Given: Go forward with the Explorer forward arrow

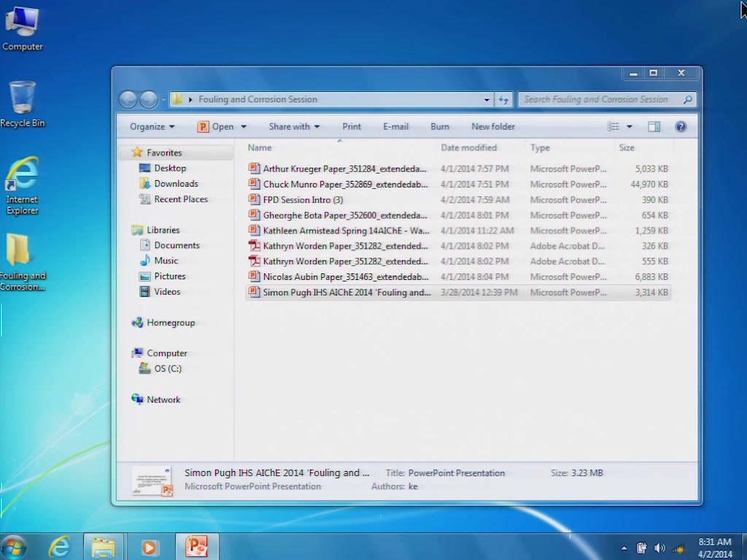Looking at the screenshot, I should (149, 99).
